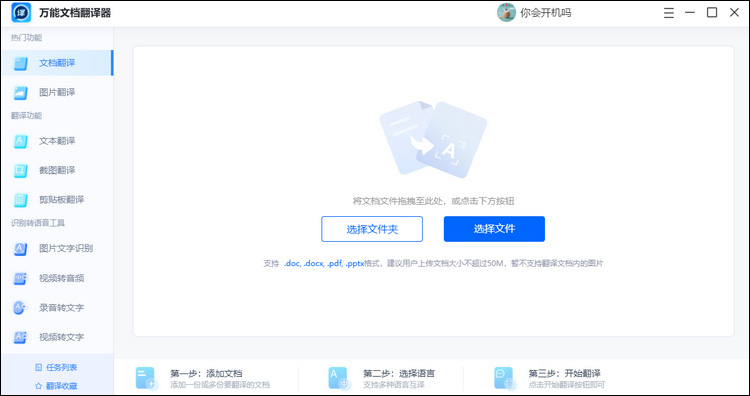Select the 录音转文字 sidebar icon

coord(21,308)
